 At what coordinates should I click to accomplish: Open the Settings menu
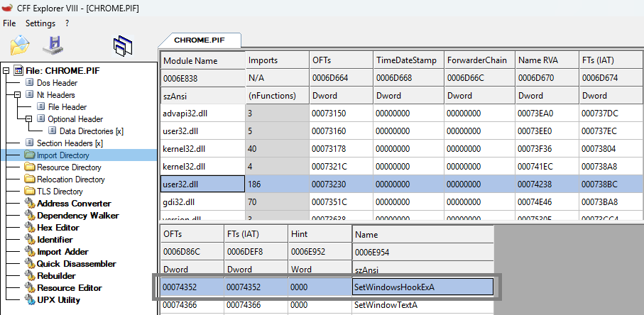click(x=40, y=23)
